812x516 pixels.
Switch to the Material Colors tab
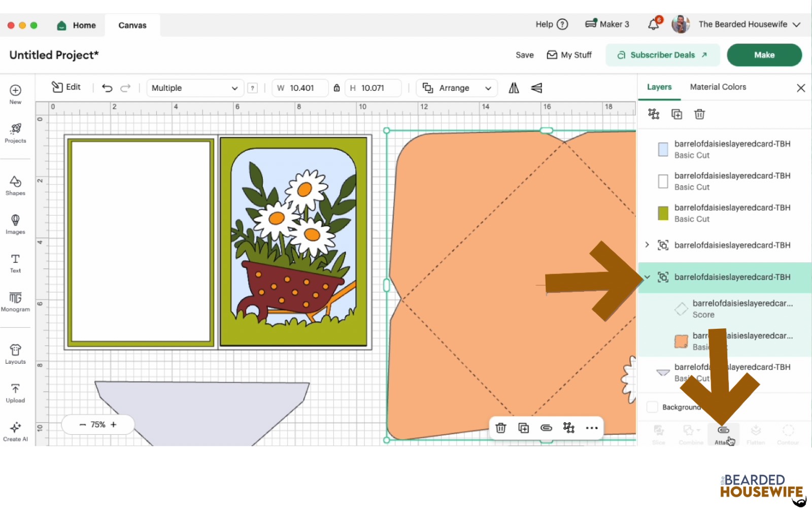(x=718, y=87)
